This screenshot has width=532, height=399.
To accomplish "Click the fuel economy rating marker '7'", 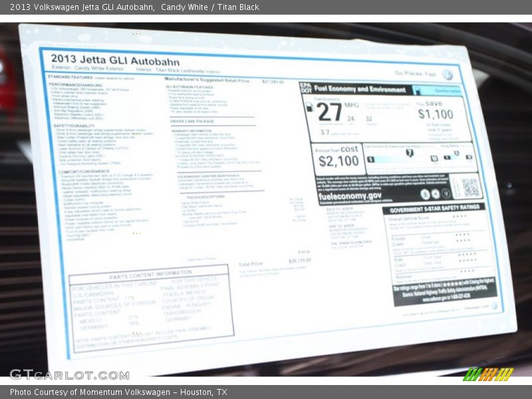I will (x=410, y=153).
